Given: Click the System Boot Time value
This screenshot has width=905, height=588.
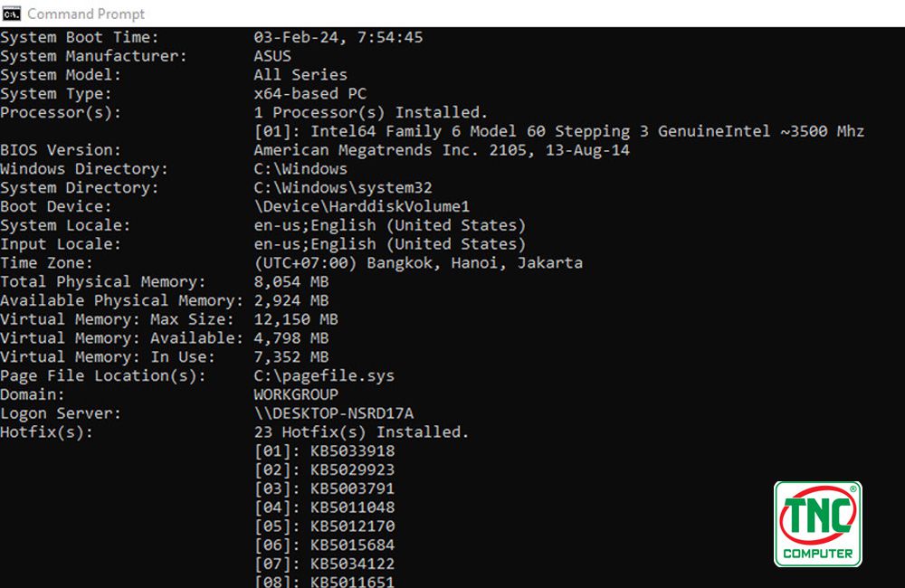Looking at the screenshot, I should 338,37.
